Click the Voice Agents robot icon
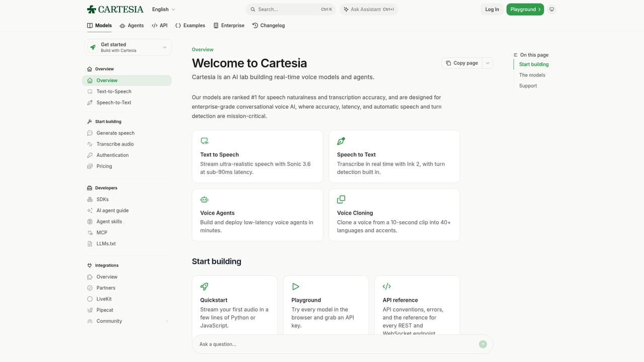Screen dimensions: 644x362 pyautogui.click(x=204, y=200)
